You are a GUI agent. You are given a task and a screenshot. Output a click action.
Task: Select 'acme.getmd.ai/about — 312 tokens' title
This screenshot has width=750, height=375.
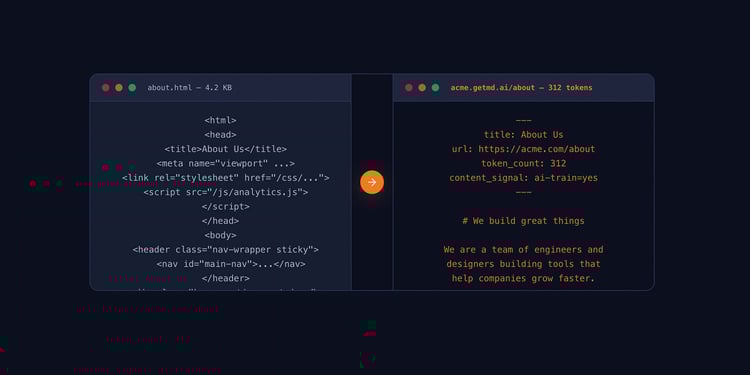tap(521, 88)
